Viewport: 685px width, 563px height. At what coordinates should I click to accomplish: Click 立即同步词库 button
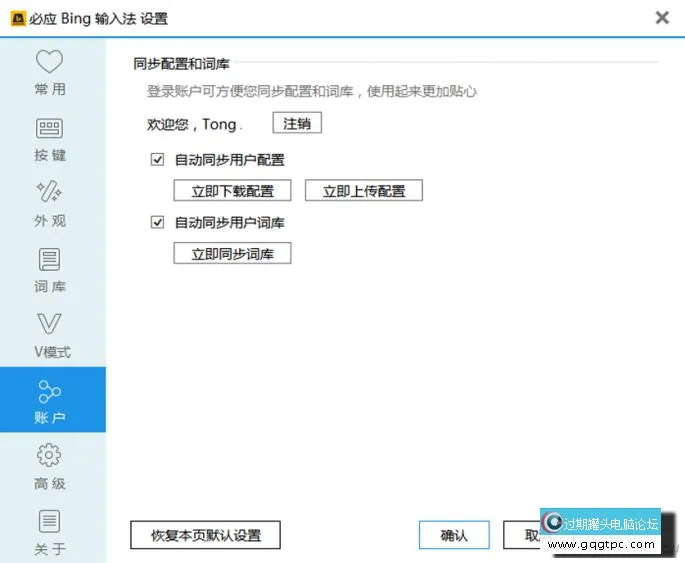coord(232,253)
